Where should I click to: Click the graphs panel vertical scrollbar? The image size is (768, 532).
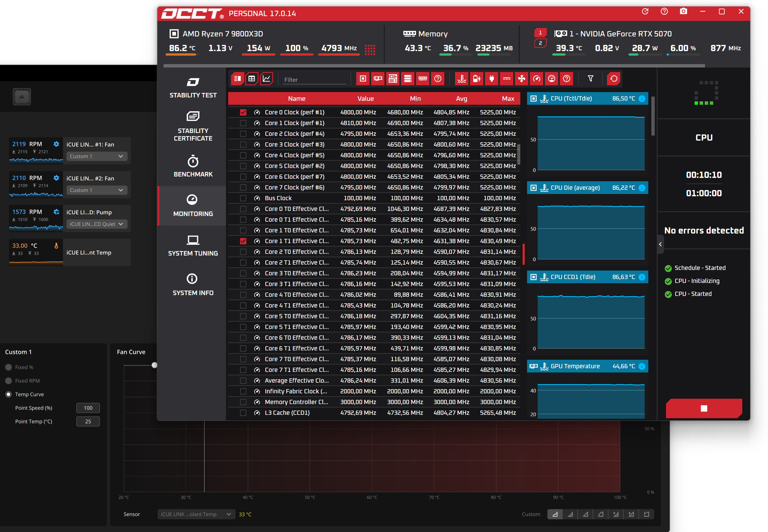653,116
